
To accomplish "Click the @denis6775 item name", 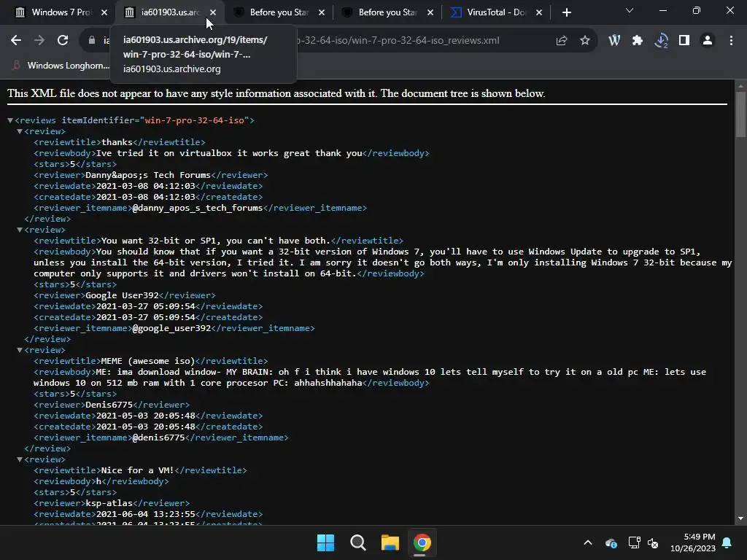I will (158, 437).
